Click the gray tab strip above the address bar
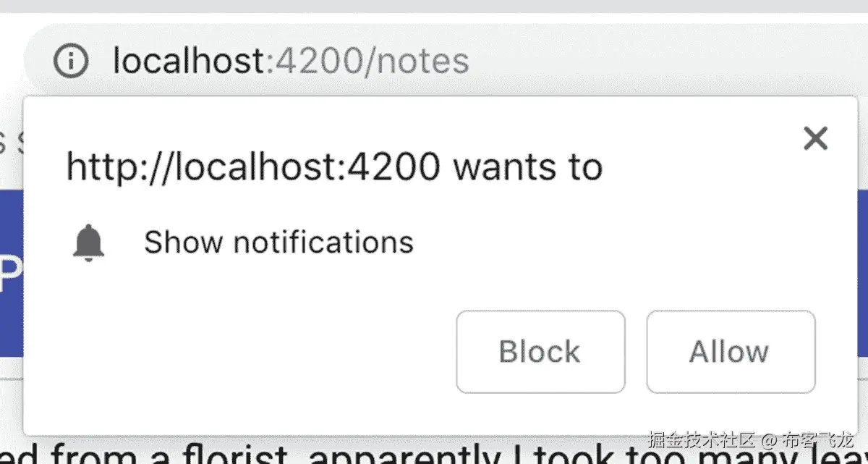The width and height of the screenshot is (868, 464). pyautogui.click(x=434, y=7)
